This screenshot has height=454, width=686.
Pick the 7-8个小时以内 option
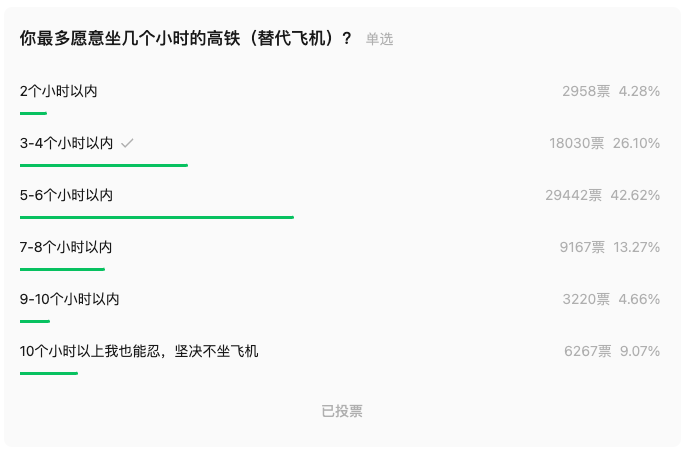tap(66, 247)
